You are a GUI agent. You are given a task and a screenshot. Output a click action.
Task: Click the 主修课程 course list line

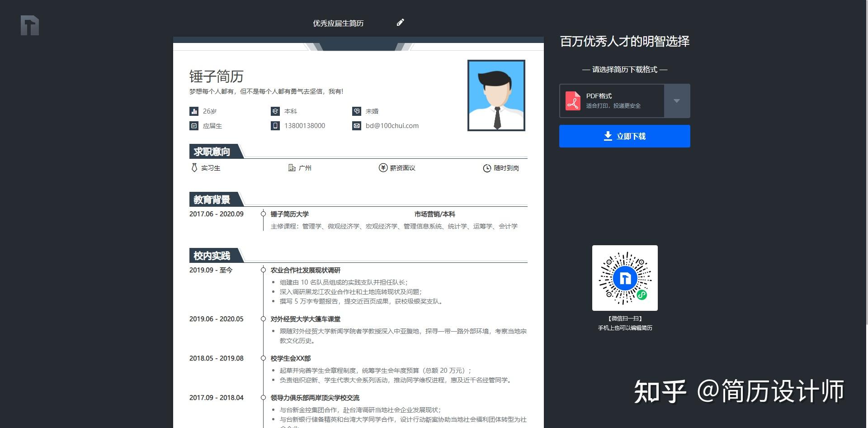click(x=394, y=226)
